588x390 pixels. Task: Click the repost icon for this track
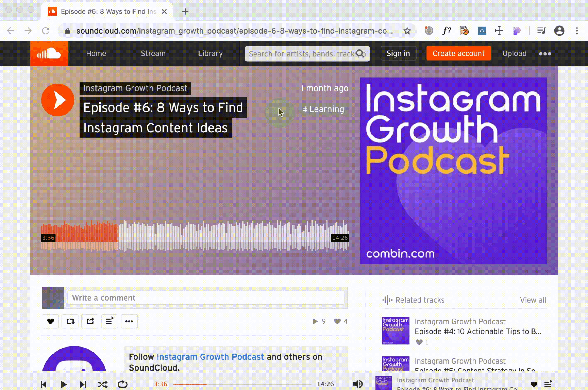click(70, 322)
